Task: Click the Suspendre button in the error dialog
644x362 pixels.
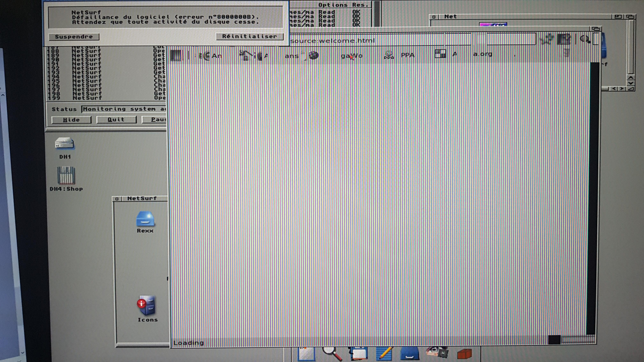Action: [x=74, y=37]
